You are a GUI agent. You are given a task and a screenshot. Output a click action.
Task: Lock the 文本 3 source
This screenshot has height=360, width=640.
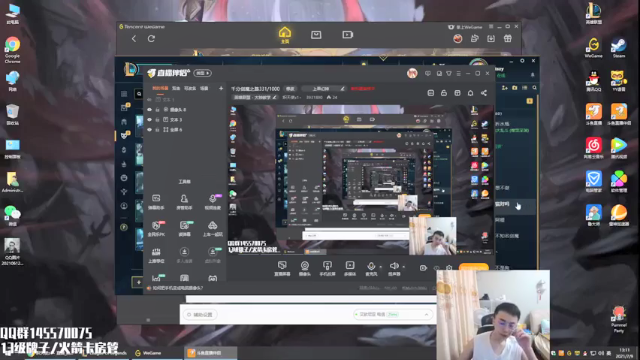(157, 120)
